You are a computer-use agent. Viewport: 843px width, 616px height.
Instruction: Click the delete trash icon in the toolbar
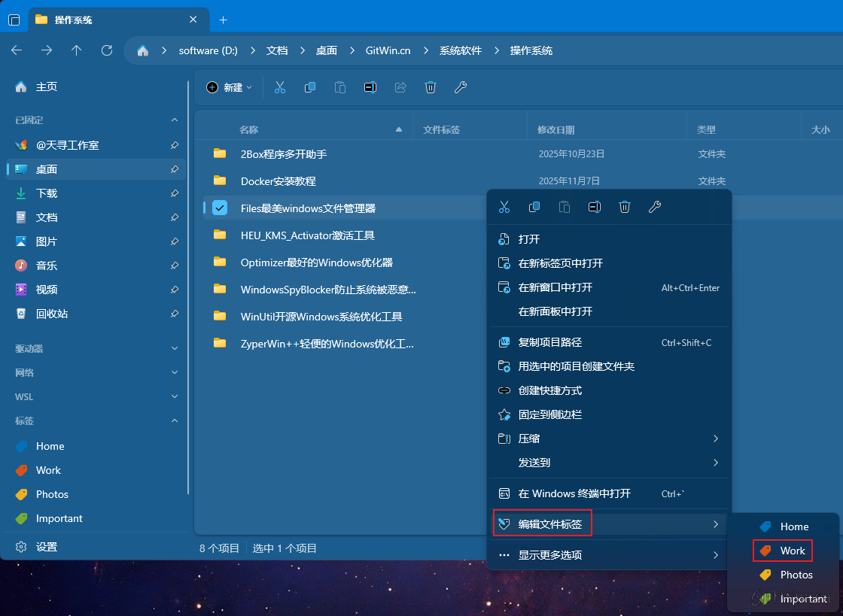(x=431, y=87)
